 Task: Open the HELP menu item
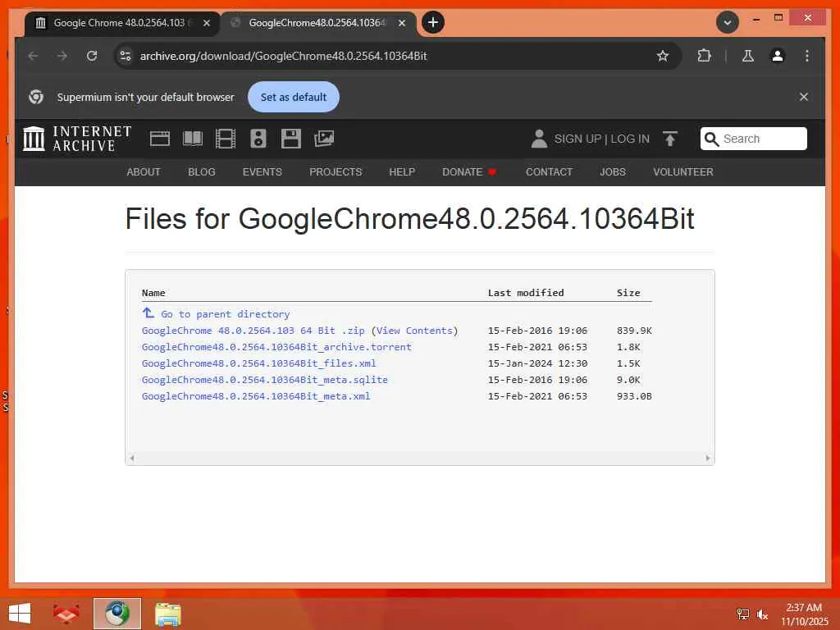click(402, 172)
